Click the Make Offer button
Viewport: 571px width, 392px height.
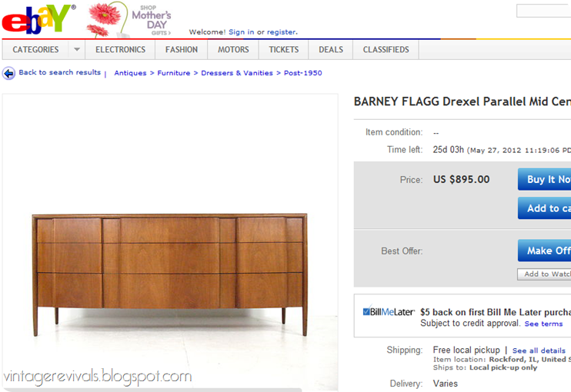(x=544, y=251)
